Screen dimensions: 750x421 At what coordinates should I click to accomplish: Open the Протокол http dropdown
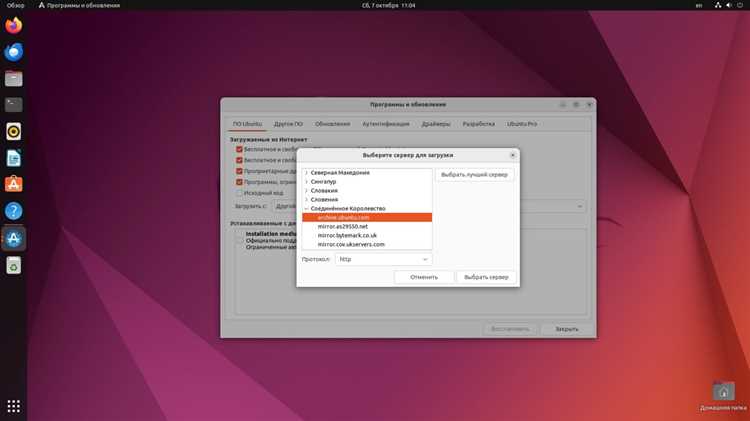coord(384,259)
